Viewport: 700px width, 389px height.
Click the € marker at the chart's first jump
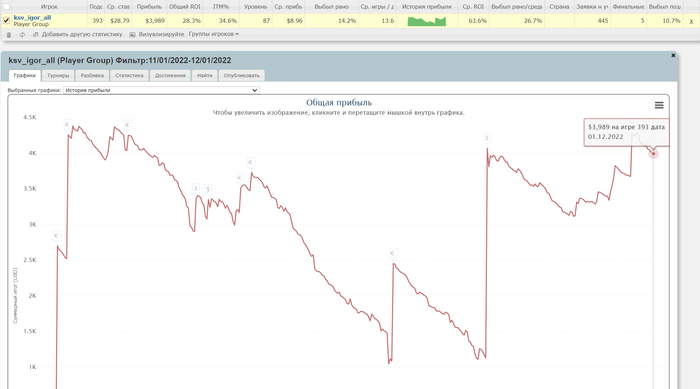[x=57, y=236]
